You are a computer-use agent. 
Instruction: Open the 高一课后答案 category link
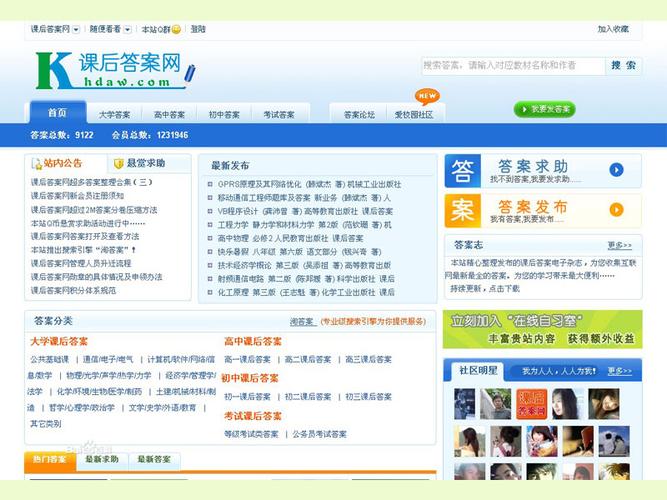[x=247, y=359]
